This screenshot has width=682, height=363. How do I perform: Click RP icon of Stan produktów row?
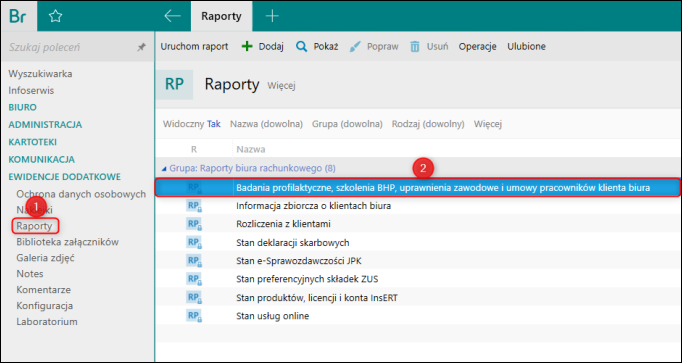point(194,297)
